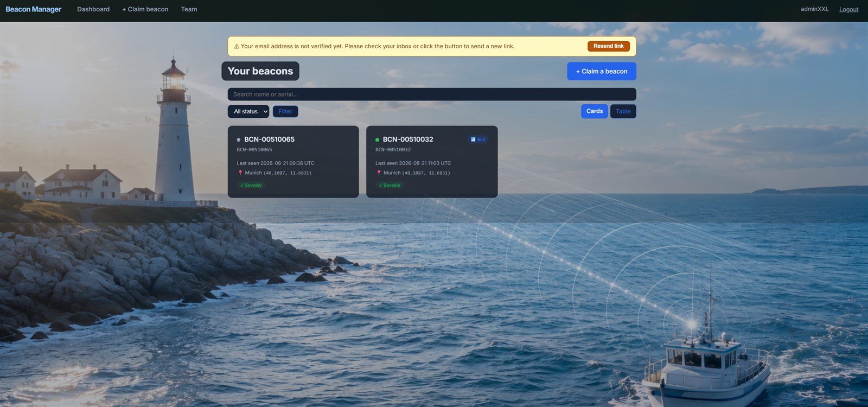
Task: Open the BCN-00510065 beacon card title
Action: 269,139
